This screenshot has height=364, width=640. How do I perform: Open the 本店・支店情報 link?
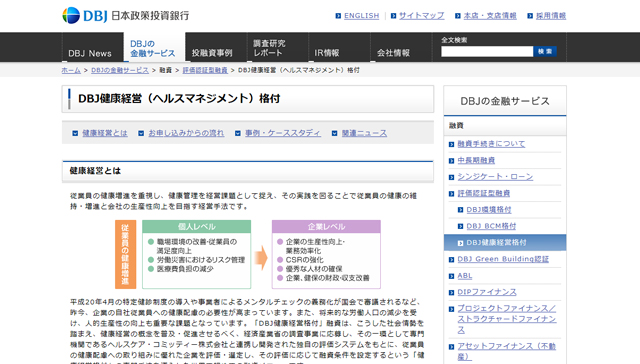490,16
